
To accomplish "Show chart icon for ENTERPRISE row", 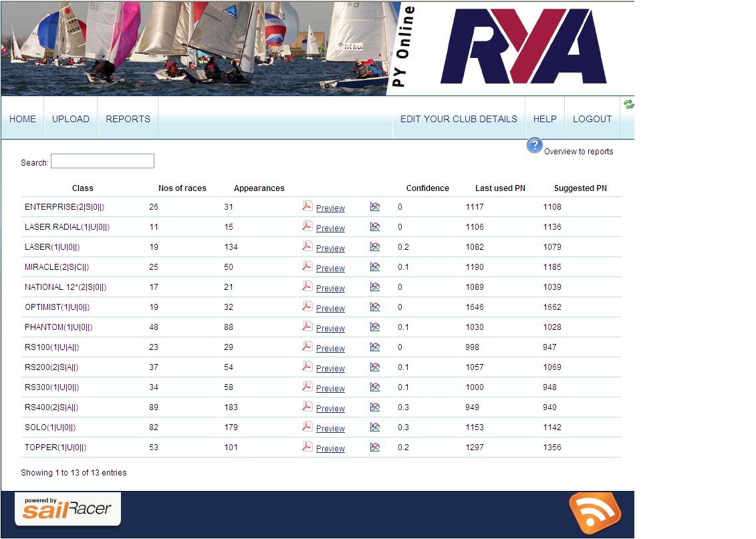I will click(x=374, y=206).
